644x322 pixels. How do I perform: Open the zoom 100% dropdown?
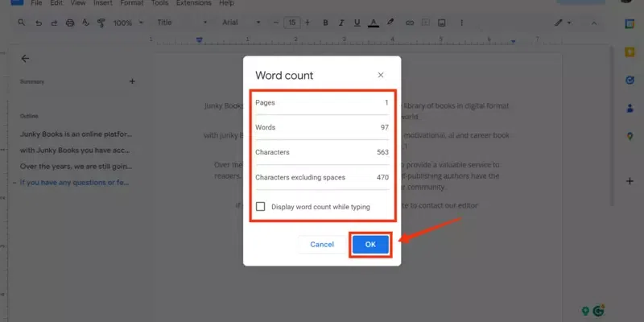[128, 23]
